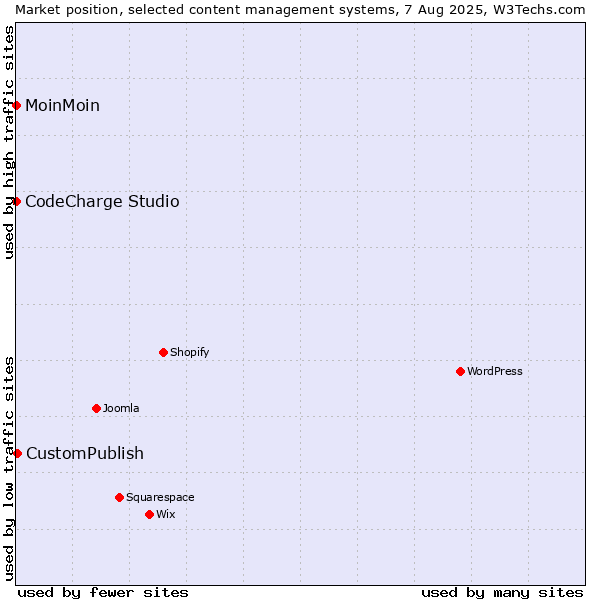Click the Joomla data point marker
Viewport: 600px width, 600px height.
(96, 409)
